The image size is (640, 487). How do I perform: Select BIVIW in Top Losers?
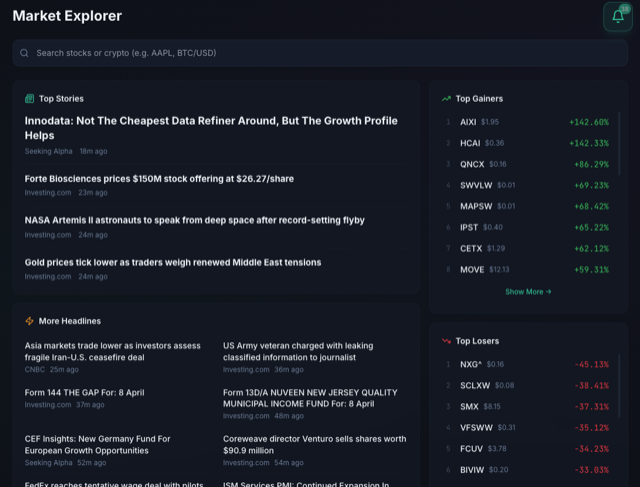coord(527,470)
